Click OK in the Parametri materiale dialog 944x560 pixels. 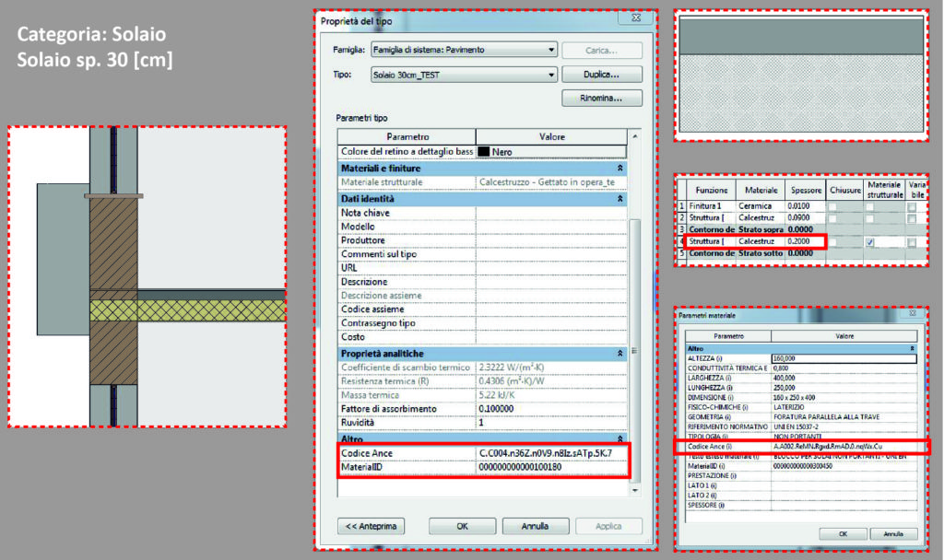click(x=844, y=532)
